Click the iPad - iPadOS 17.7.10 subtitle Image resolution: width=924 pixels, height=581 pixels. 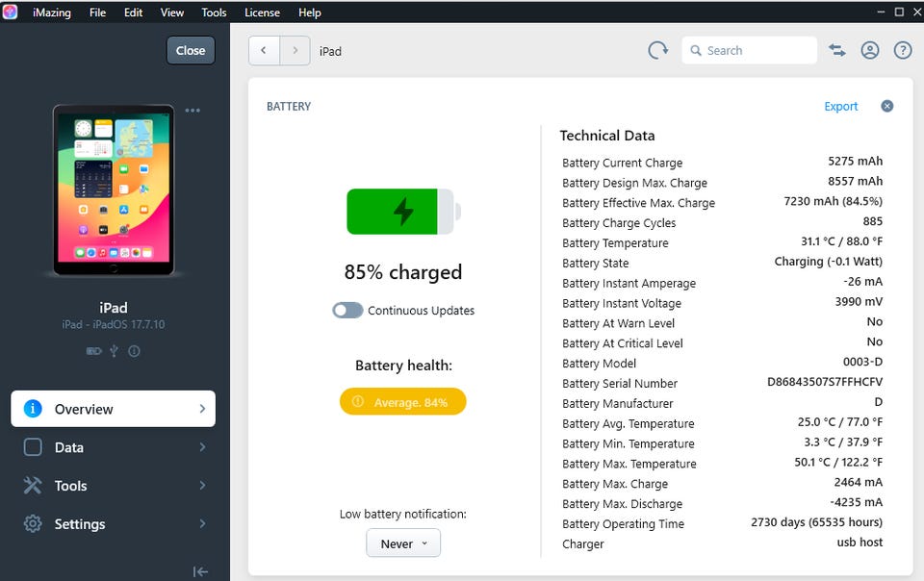coord(114,324)
